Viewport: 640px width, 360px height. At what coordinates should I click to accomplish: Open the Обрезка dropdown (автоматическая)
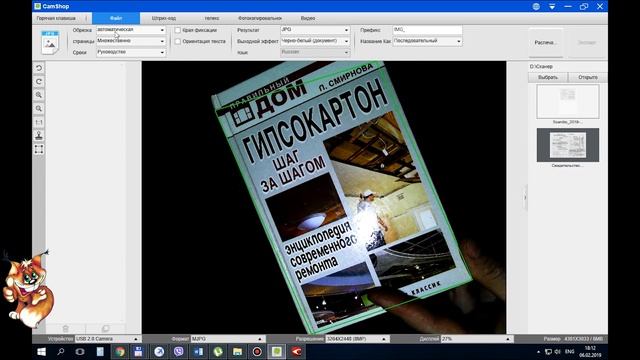coord(131,30)
